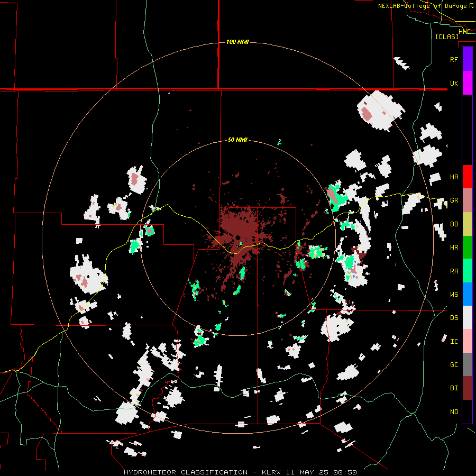Image resolution: width=476 pixels, height=476 pixels.
Task: Click the GC legend label
Action: [454, 365]
